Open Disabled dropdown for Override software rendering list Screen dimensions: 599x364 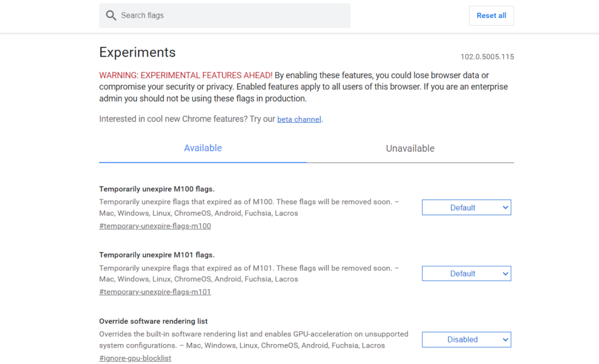[x=466, y=339]
